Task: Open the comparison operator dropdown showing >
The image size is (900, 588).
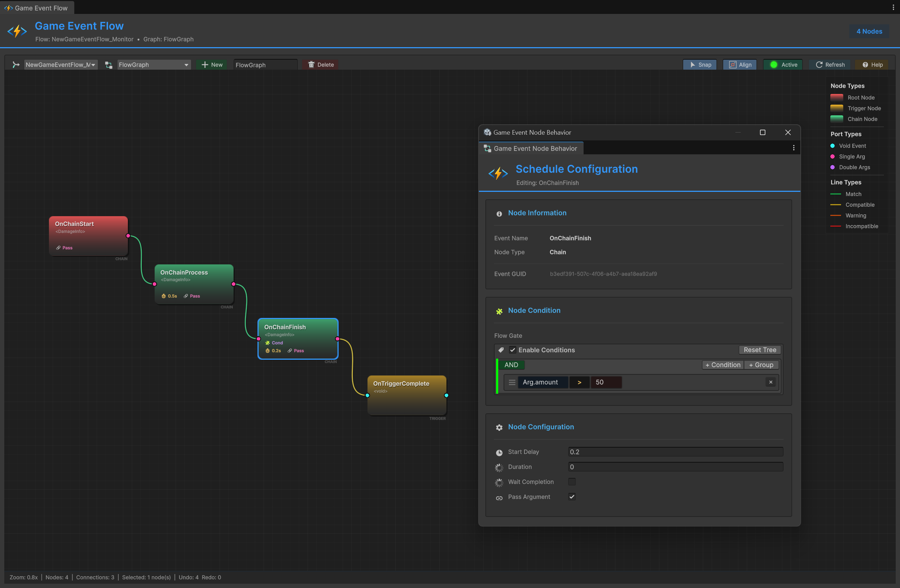Action: (579, 382)
